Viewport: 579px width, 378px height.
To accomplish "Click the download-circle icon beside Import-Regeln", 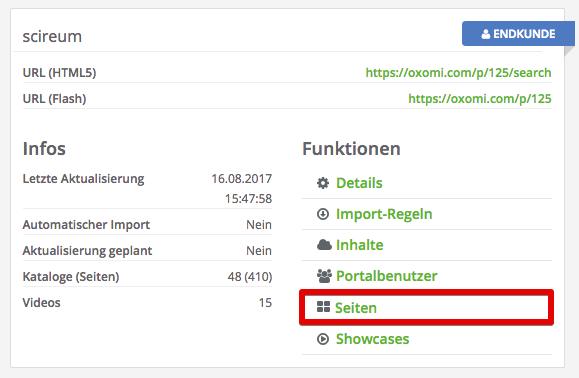I will (323, 214).
